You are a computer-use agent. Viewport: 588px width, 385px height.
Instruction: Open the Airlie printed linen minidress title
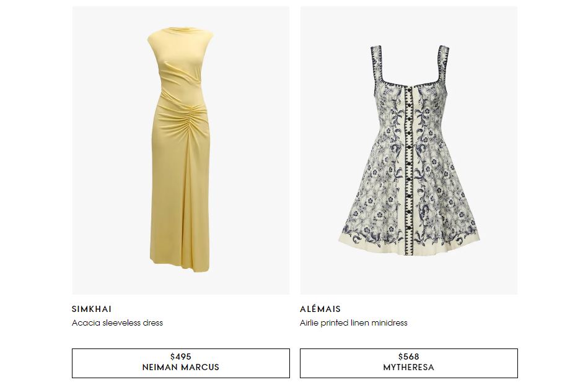click(x=353, y=323)
